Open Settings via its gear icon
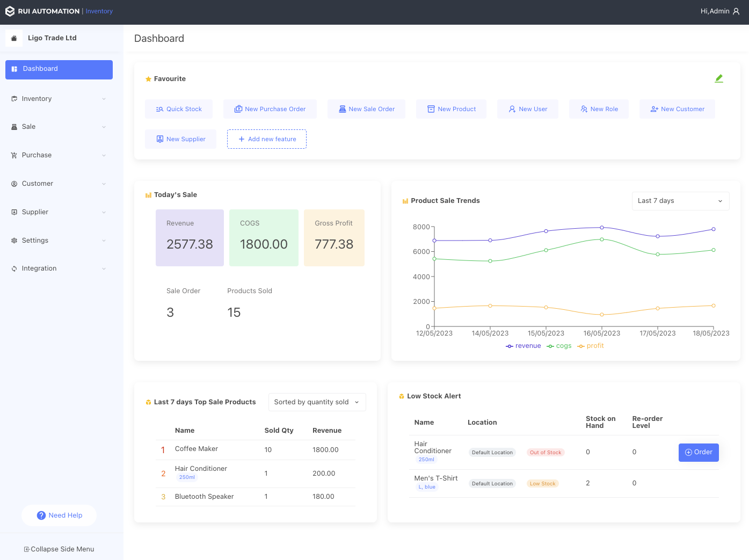749x560 pixels. 14,240
